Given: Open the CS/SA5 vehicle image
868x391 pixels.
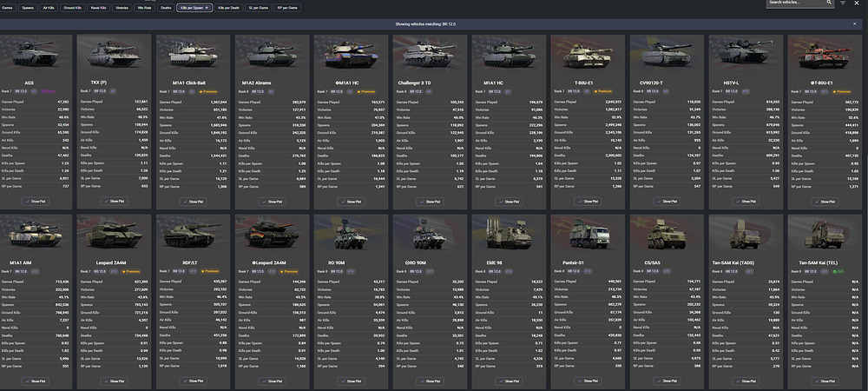Looking at the screenshot, I should pos(667,235).
